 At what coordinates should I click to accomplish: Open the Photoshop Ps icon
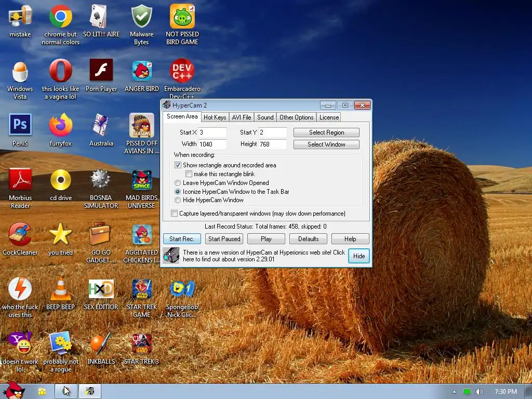click(20, 125)
